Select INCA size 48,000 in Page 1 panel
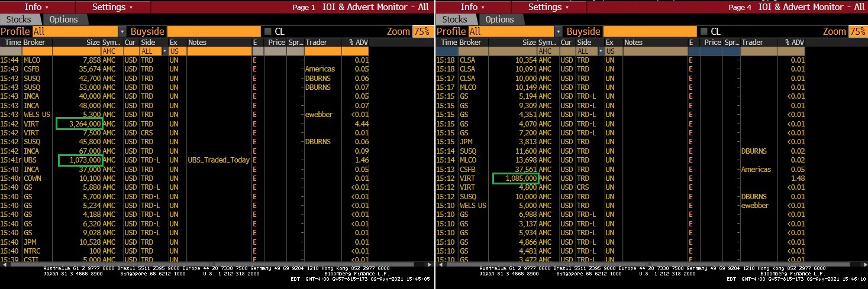 (89, 106)
